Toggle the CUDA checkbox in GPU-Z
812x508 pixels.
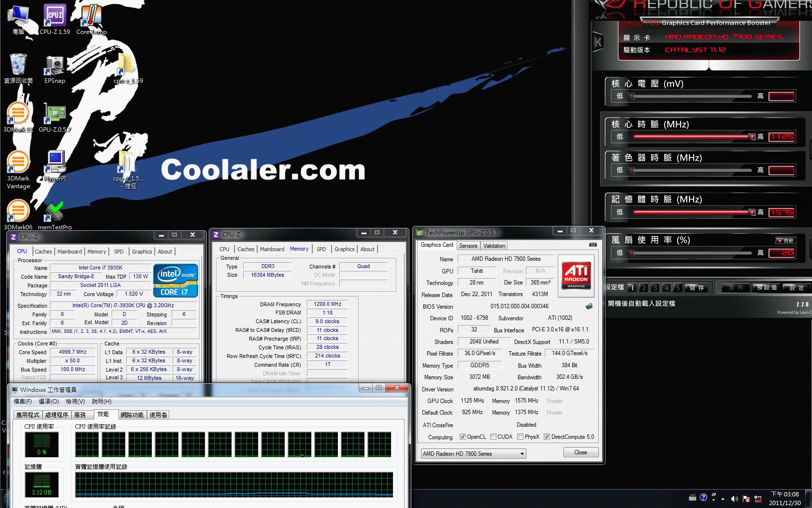click(x=493, y=437)
